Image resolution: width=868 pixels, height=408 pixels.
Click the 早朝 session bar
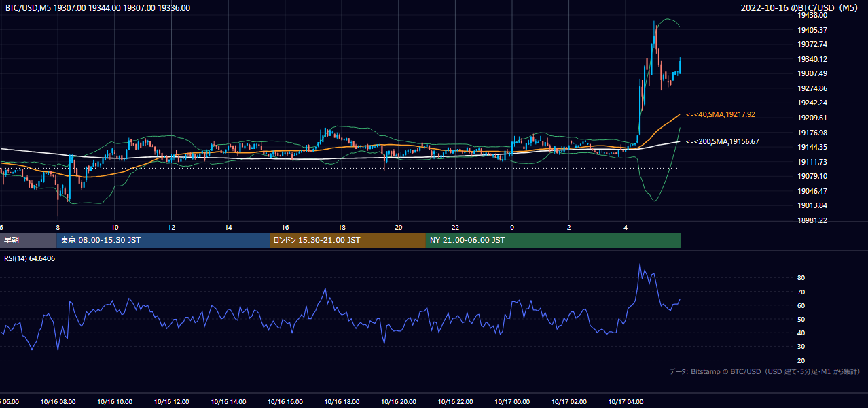[x=28, y=240]
